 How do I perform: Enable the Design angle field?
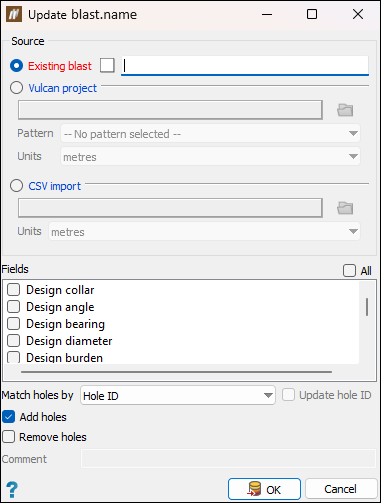(14, 307)
